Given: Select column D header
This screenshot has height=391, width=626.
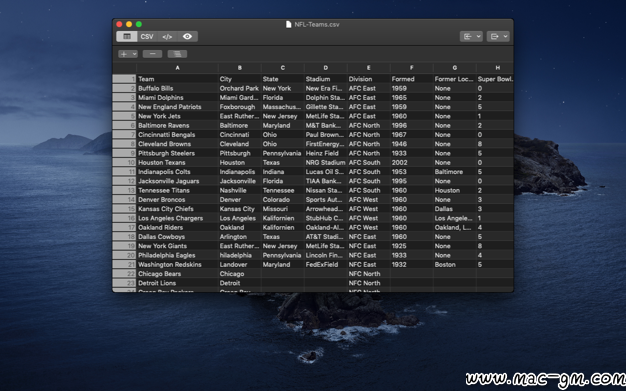Looking at the screenshot, I should 326,68.
